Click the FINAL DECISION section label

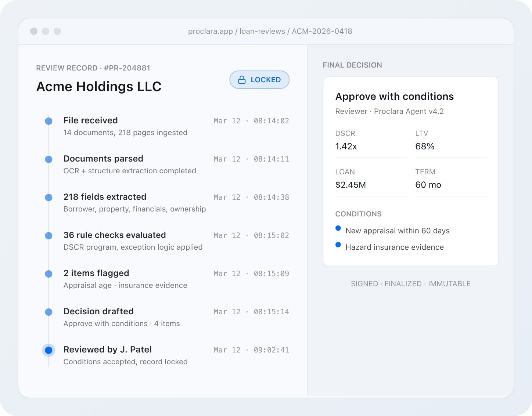click(x=352, y=65)
